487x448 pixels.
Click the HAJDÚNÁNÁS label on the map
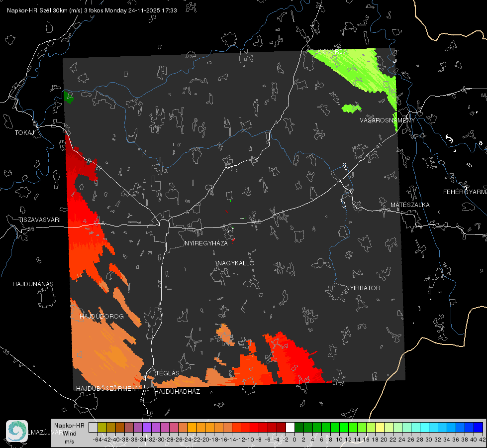click(x=33, y=284)
